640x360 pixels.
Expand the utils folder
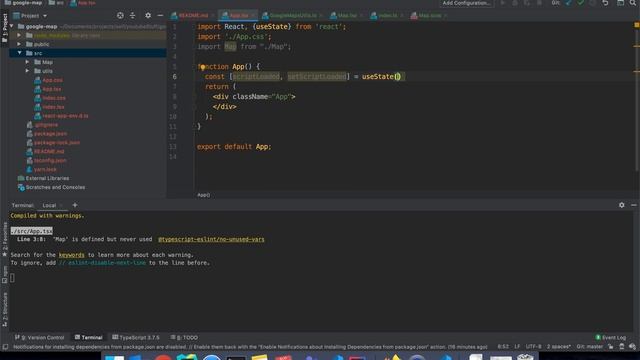coord(27,71)
